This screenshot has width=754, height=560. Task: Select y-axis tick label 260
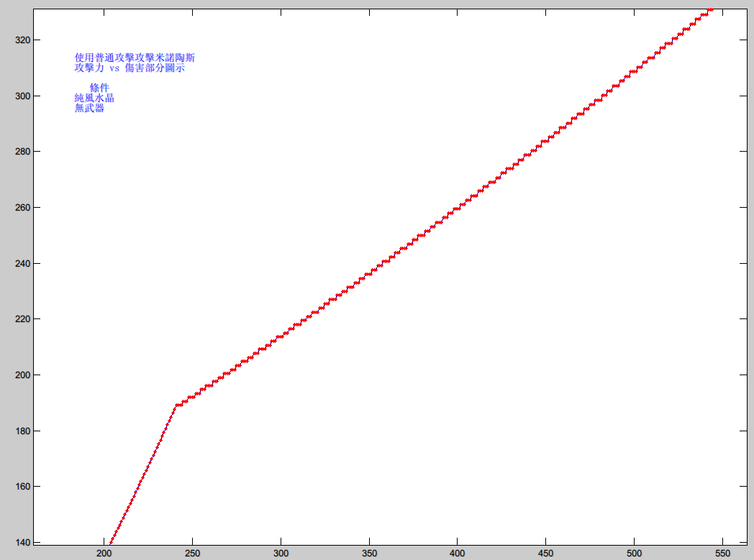[x=22, y=208]
